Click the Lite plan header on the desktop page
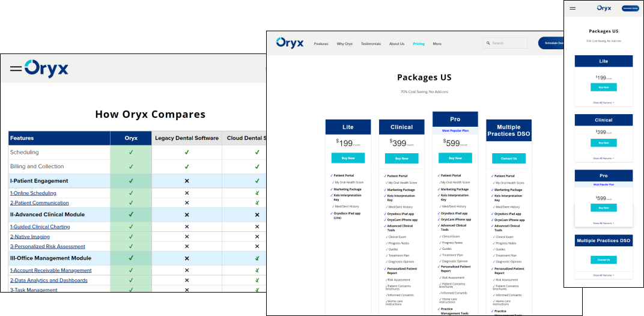 tap(348, 127)
